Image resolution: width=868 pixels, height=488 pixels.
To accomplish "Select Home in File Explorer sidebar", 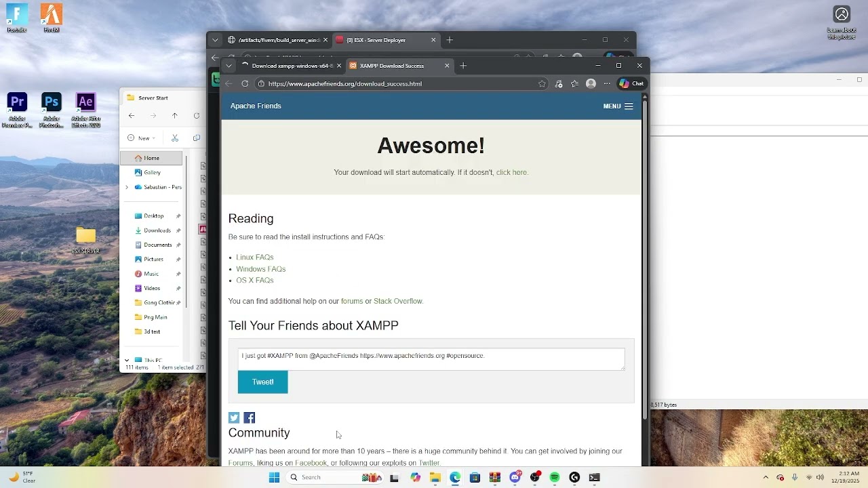I will (152, 158).
